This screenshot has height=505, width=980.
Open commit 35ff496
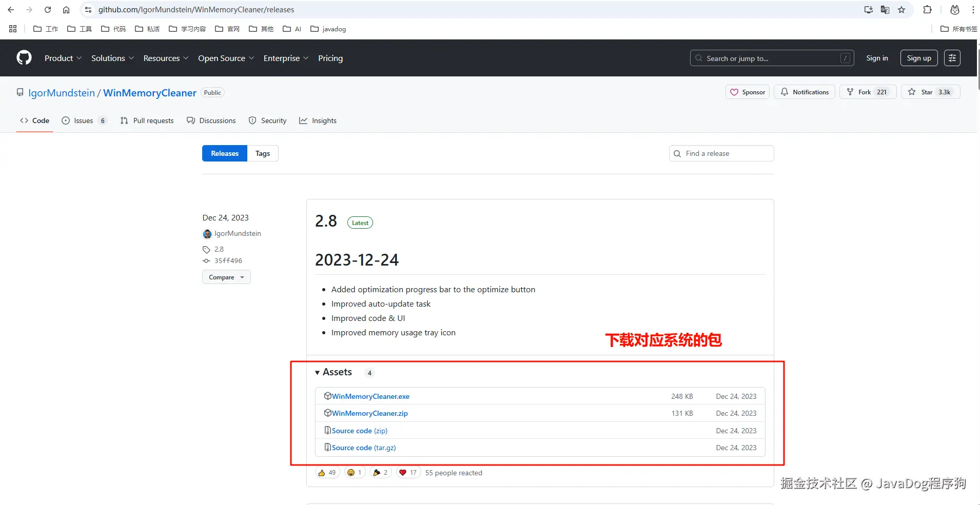(x=228, y=261)
